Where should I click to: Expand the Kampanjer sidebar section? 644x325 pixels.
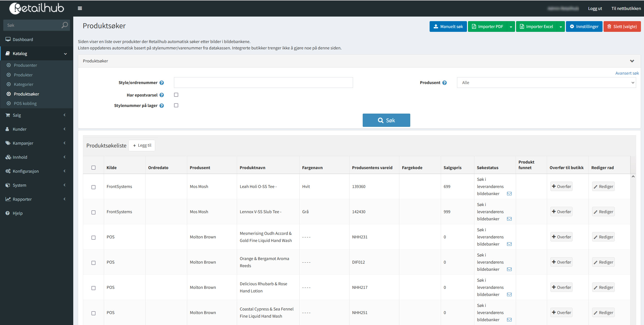[37, 143]
